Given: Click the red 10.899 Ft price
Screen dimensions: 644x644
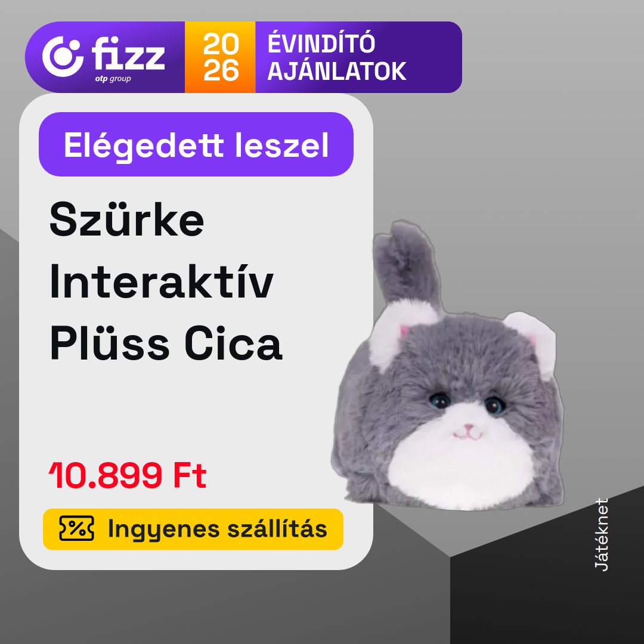Looking at the screenshot, I should click(x=128, y=475).
